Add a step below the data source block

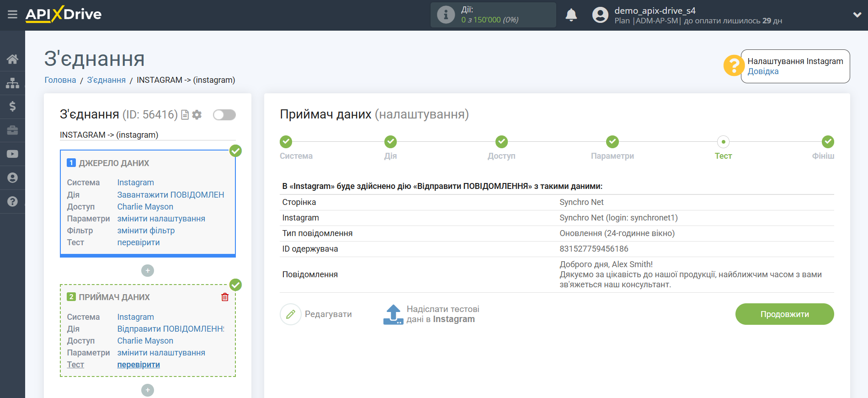pos(148,271)
